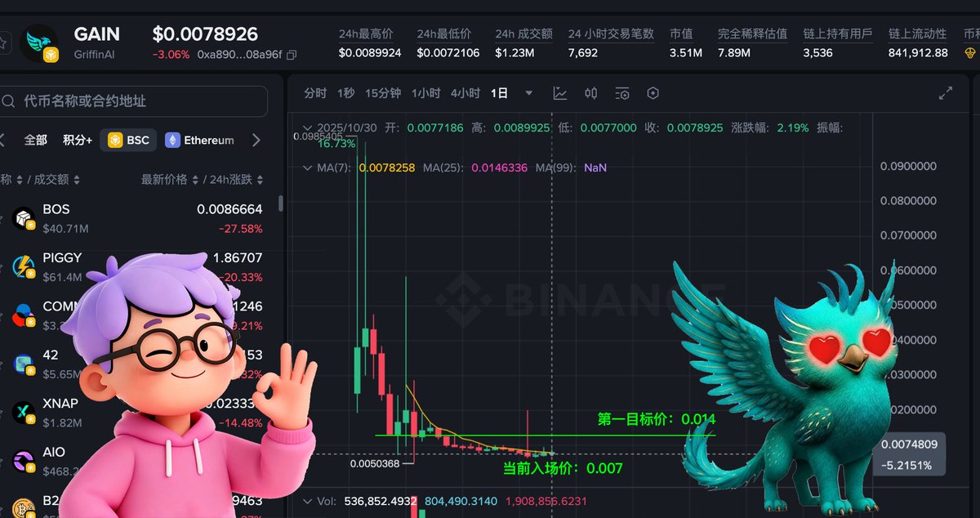Collapse the MA indicator row chevron
The height and width of the screenshot is (518, 980).
(308, 167)
